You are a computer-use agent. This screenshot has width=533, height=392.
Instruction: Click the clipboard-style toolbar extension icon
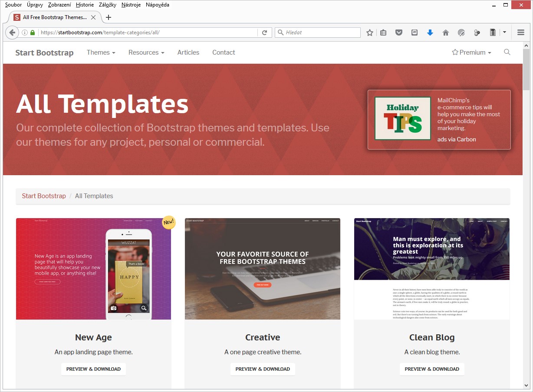point(493,33)
